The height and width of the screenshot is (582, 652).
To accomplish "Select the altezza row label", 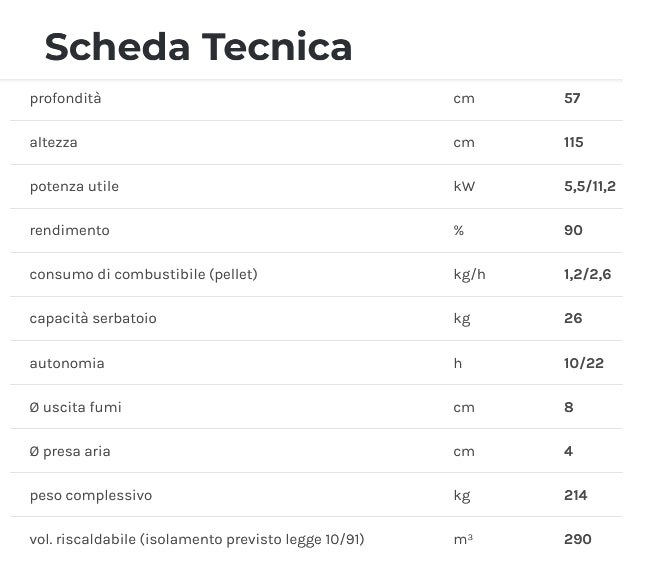I will pos(53,142).
